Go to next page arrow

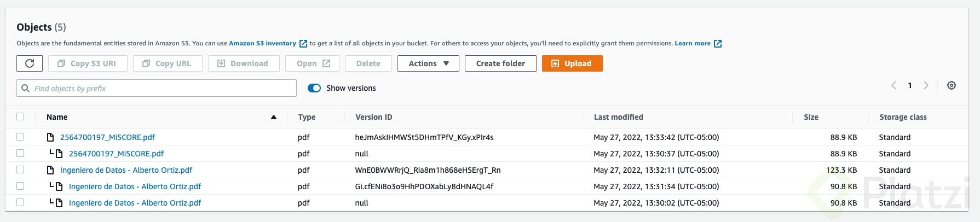(926, 85)
